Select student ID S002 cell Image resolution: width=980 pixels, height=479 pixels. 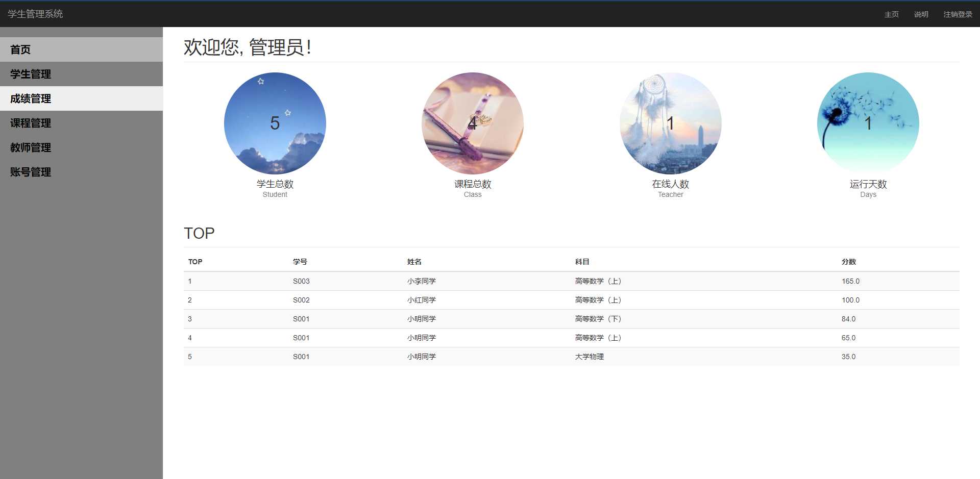click(301, 300)
